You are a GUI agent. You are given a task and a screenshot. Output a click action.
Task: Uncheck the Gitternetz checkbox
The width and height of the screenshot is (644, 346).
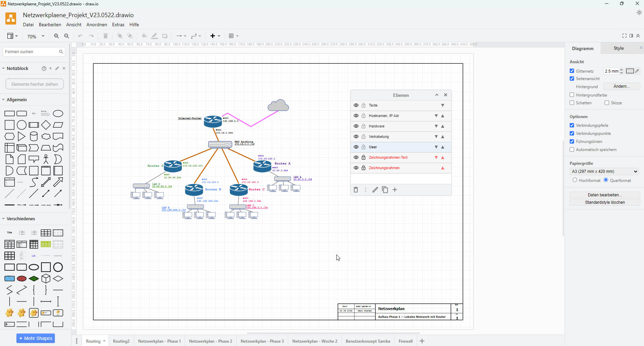pos(572,71)
